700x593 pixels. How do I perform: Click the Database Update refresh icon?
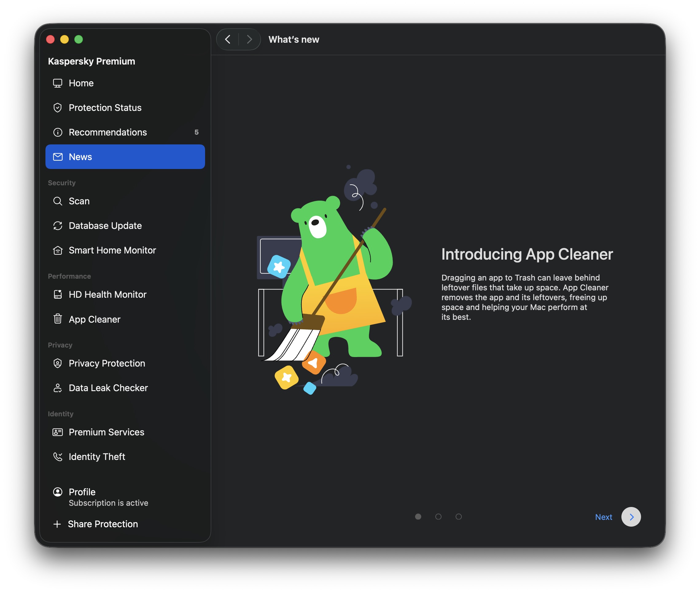point(58,226)
